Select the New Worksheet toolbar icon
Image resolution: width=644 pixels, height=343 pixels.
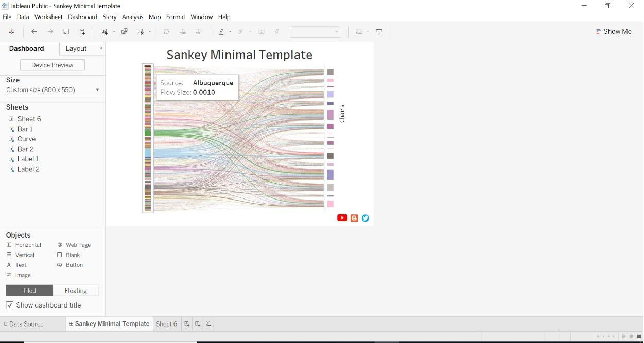[103, 31]
